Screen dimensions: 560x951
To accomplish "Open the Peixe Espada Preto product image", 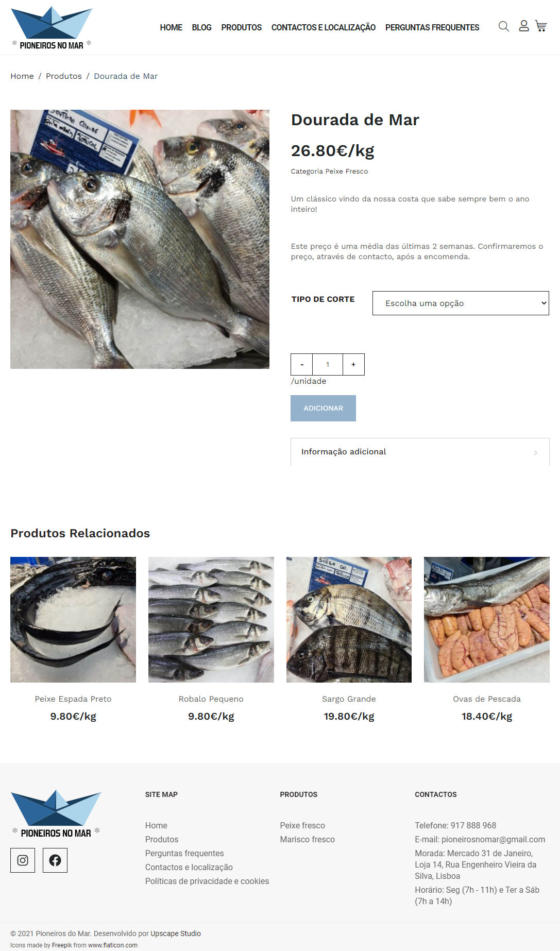I will click(x=73, y=620).
